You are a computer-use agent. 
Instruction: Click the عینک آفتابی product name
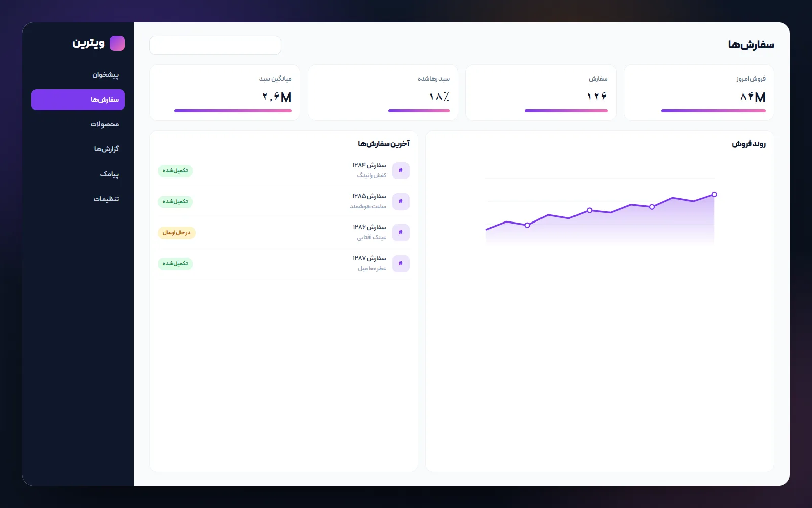click(371, 237)
